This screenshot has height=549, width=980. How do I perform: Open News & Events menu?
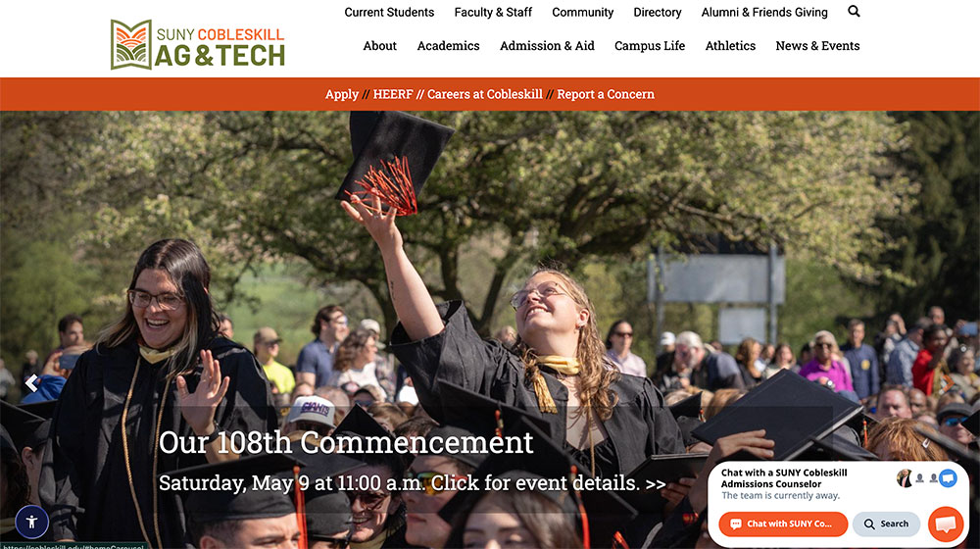pyautogui.click(x=817, y=46)
